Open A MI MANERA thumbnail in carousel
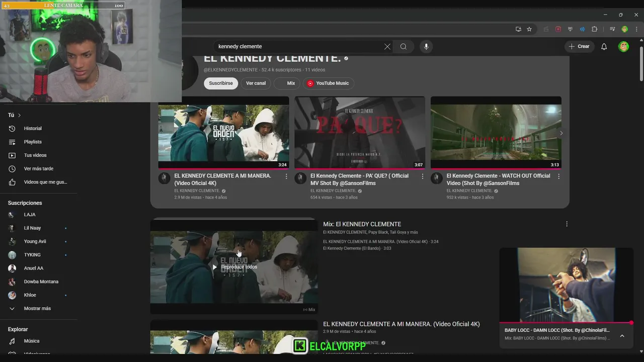Viewport: 644px width, 362px height. pos(223,132)
